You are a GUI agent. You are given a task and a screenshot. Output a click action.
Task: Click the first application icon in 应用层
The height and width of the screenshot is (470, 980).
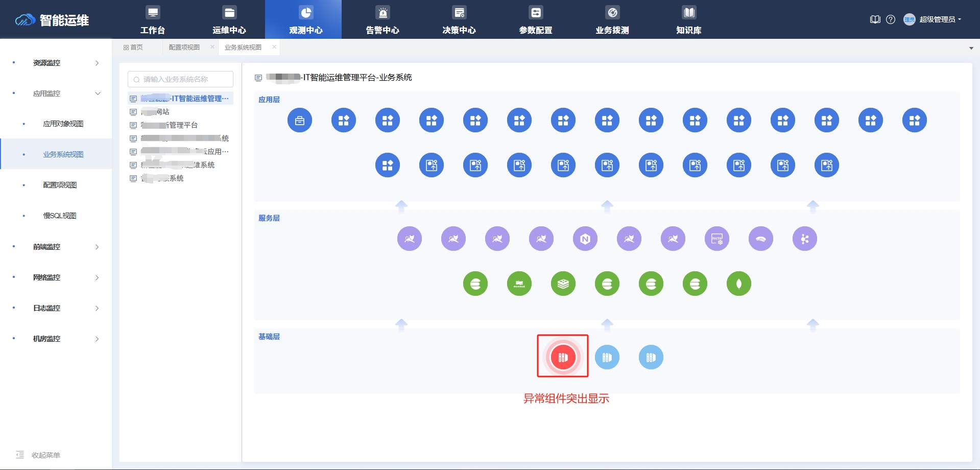[300, 120]
